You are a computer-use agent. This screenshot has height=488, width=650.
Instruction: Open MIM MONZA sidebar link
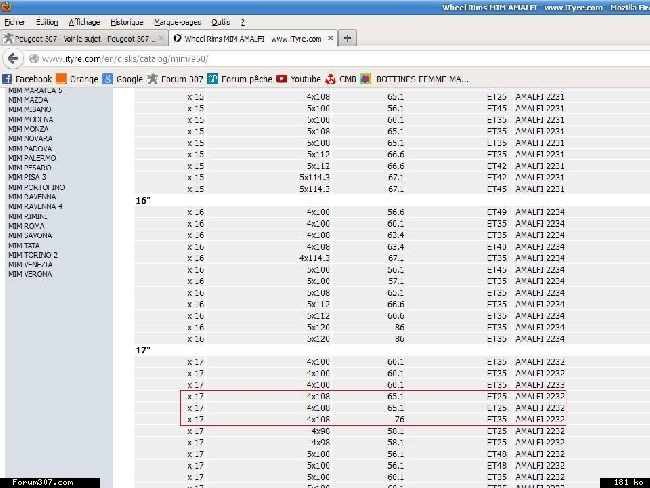pos(28,129)
